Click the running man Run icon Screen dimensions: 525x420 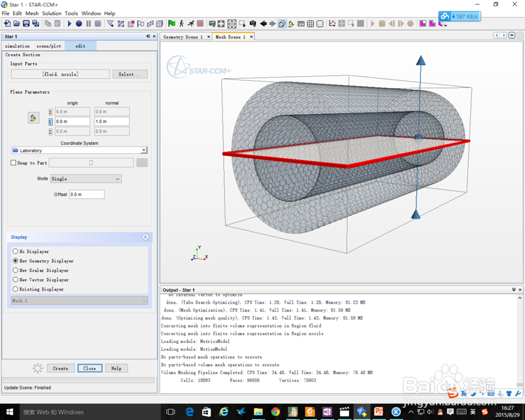click(x=191, y=24)
